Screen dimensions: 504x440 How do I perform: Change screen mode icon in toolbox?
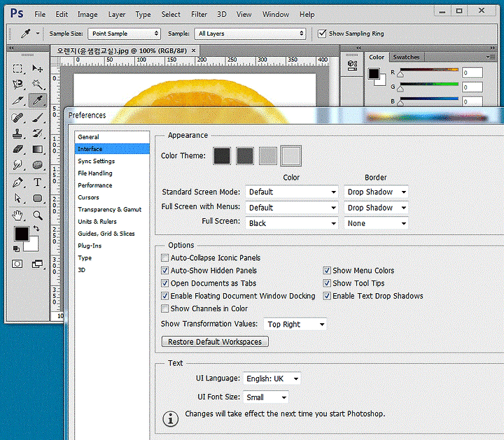click(38, 264)
